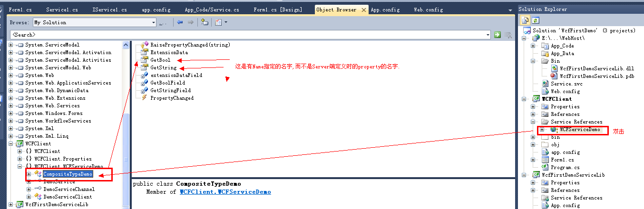The image size is (644, 209).
Task: Select WcfFirstDemoServiceLib.pdb in Solution Explorer
Action: (x=597, y=76)
